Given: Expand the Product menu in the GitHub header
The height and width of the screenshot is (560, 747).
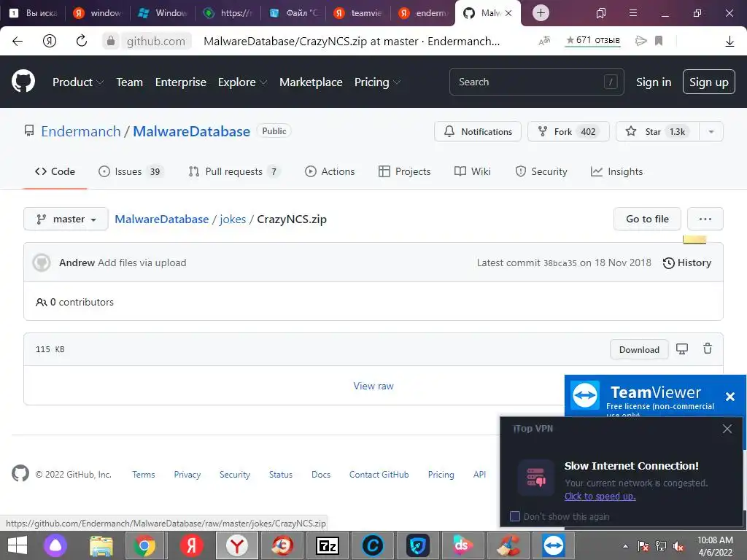Looking at the screenshot, I should (x=78, y=82).
